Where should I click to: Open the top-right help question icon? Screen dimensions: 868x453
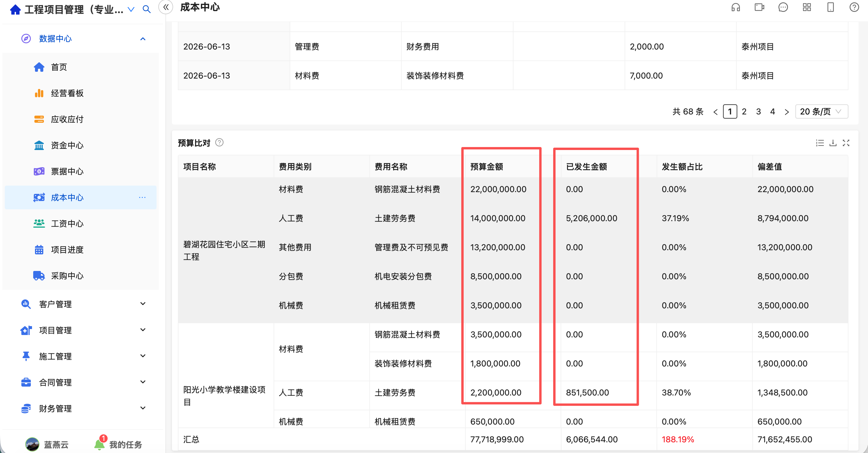(x=854, y=7)
